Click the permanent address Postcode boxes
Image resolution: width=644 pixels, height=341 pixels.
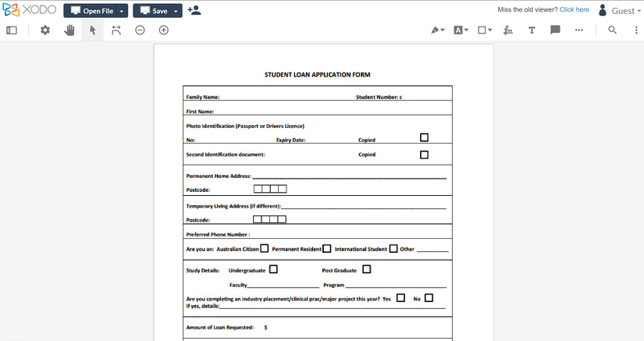270,189
